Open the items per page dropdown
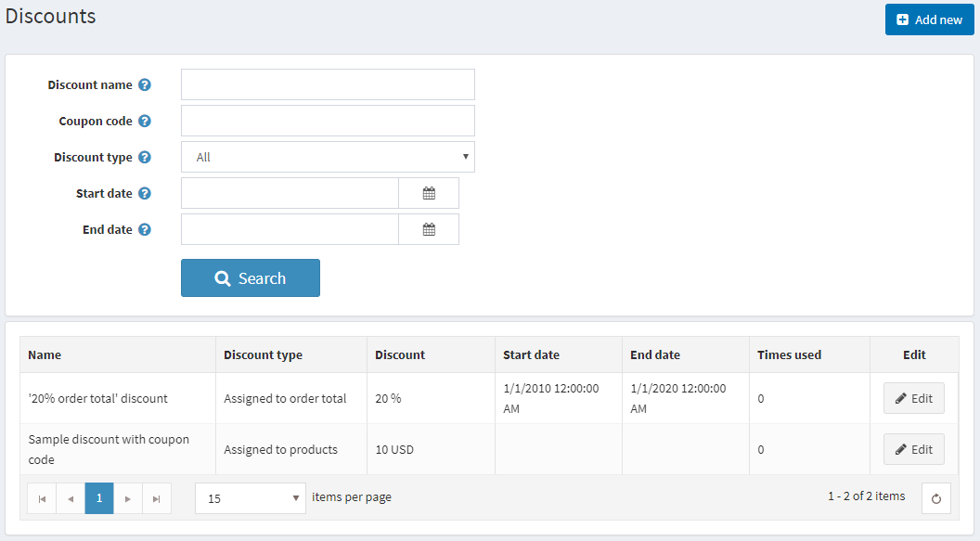Screen dimensions: 980x541 pos(251,498)
